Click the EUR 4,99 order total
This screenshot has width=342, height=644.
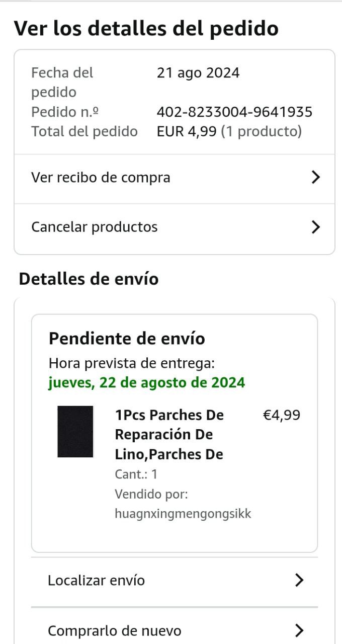tap(187, 131)
